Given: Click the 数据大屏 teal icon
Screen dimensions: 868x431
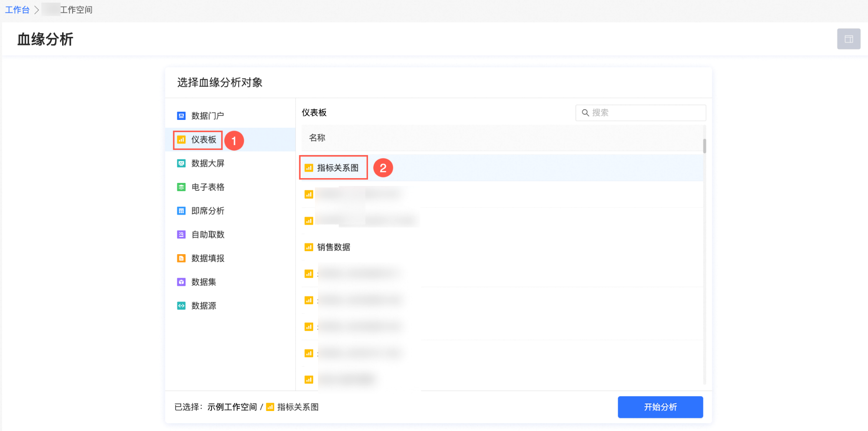Looking at the screenshot, I should (181, 163).
